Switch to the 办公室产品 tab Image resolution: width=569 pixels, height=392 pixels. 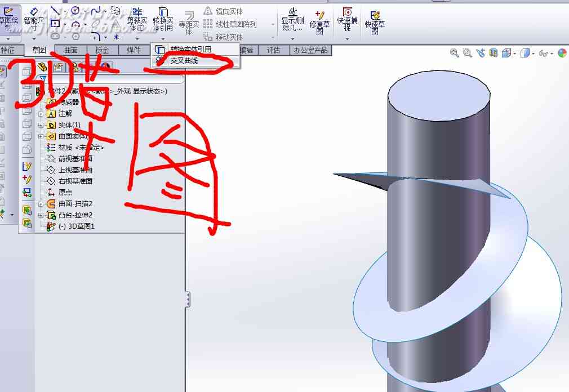[310, 50]
